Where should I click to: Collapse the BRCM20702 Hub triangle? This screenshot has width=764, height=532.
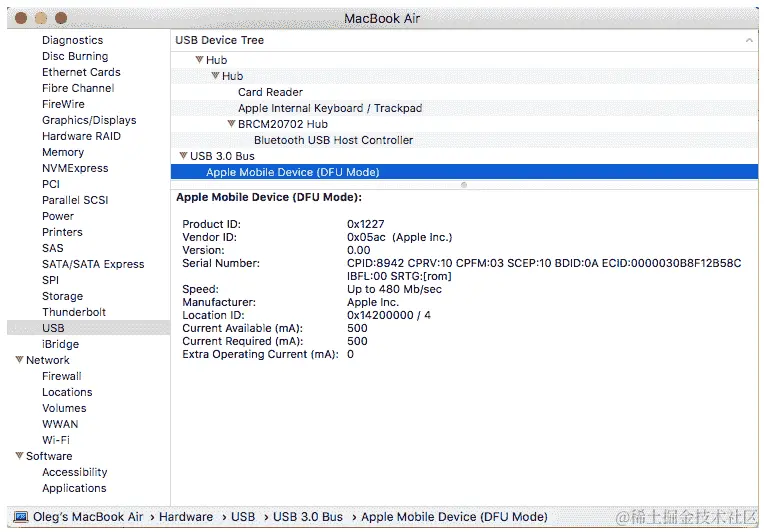(231, 124)
